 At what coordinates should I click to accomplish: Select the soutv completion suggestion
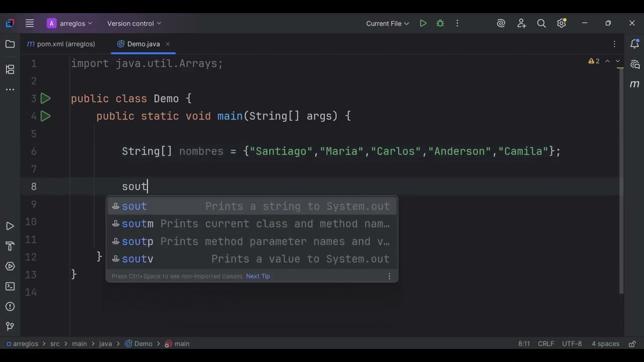252,259
